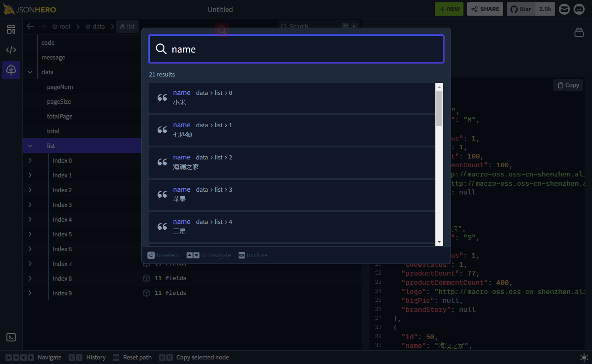Expand Index 7 chevron in the tree
The width and height of the screenshot is (592, 364).
pos(30,264)
